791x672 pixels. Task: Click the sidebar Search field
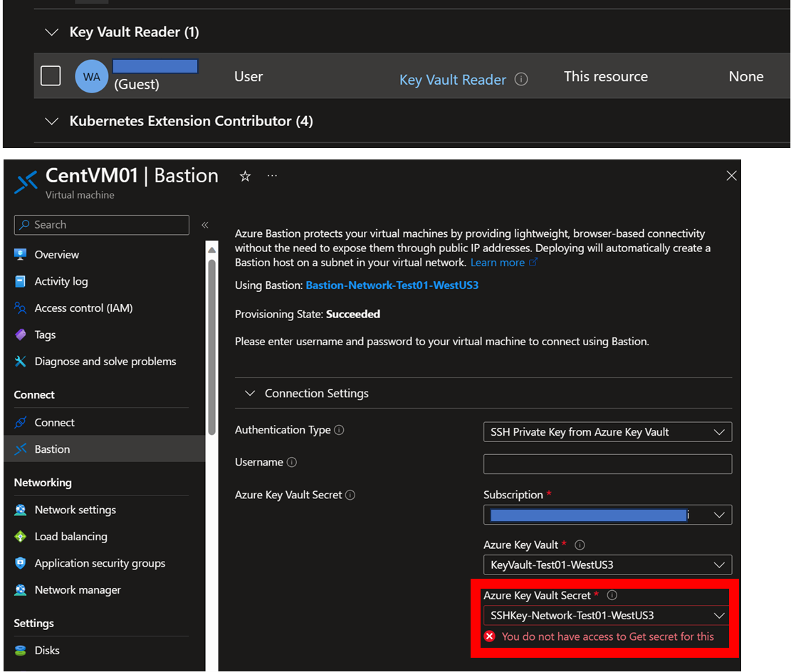[x=101, y=225]
